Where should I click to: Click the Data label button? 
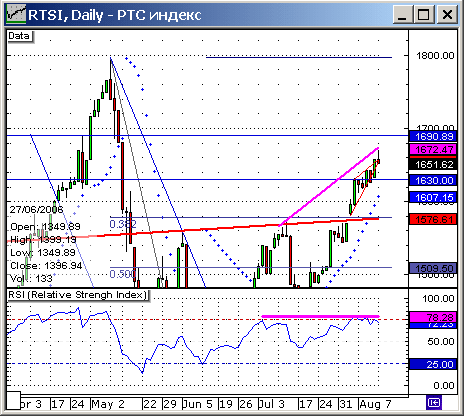20,36
